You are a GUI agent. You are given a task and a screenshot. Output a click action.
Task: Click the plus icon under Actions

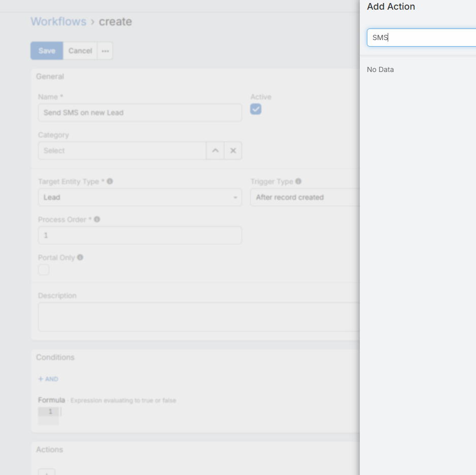47,472
